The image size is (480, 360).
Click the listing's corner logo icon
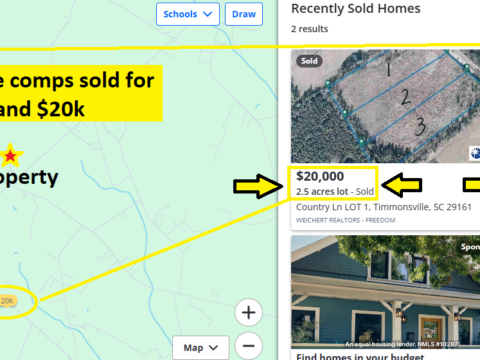pyautogui.click(x=475, y=153)
